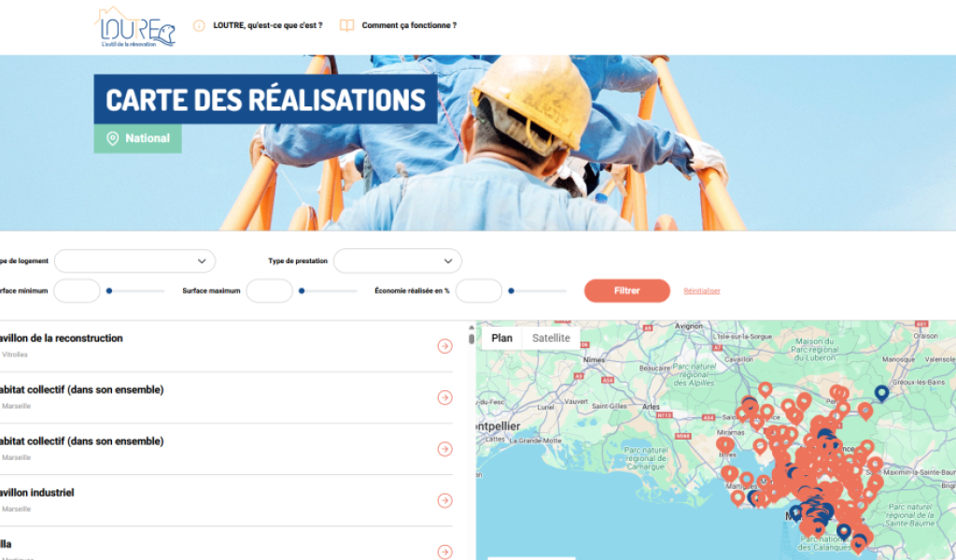Click the Économie réalisée en % slider handle
The width and height of the screenshot is (956, 560).
point(511,291)
